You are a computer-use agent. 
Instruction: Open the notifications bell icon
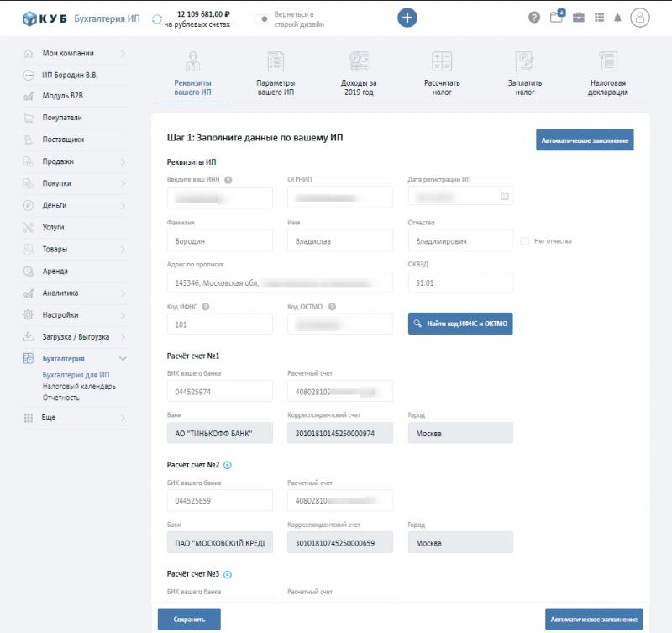[x=617, y=18]
